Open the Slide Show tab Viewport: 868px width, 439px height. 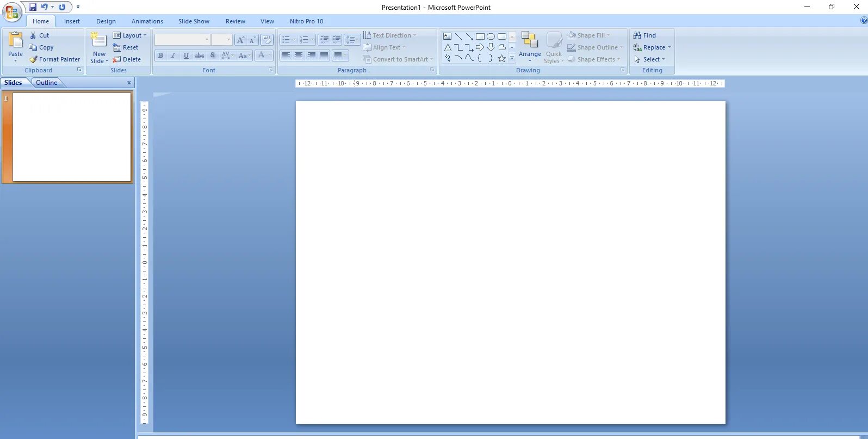click(x=194, y=21)
